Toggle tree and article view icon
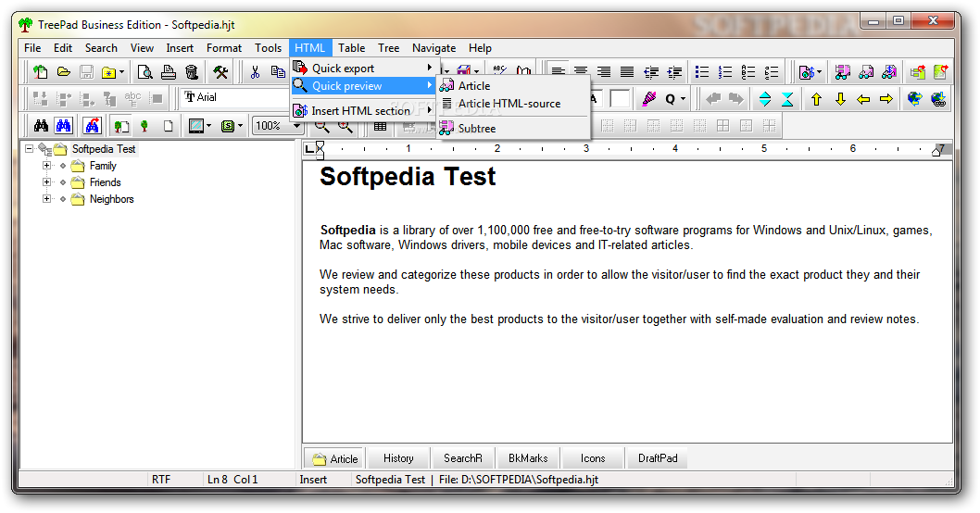 (x=121, y=126)
